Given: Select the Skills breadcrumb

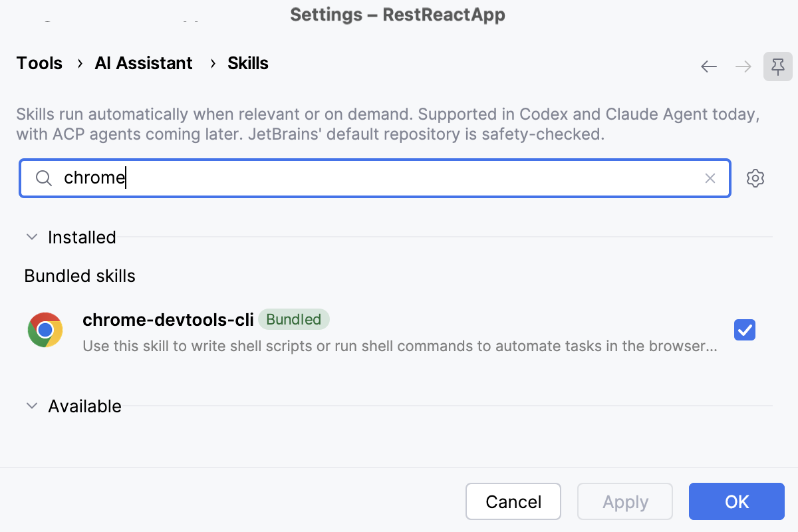Looking at the screenshot, I should point(248,63).
